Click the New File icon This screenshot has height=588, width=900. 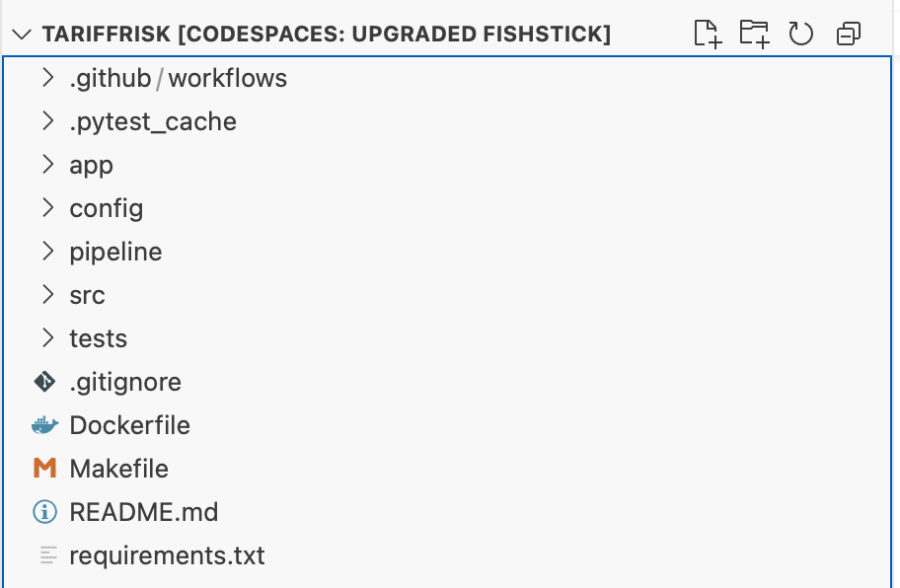pos(708,34)
